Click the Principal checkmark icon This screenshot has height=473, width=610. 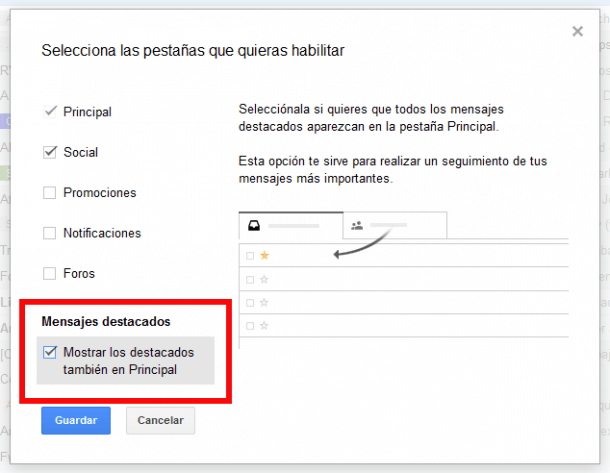tap(49, 112)
